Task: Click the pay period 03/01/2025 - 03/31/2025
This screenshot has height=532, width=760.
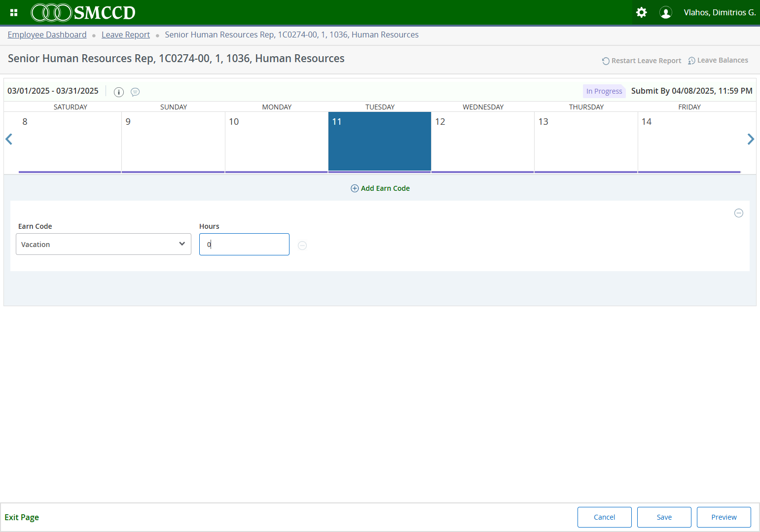Action: pyautogui.click(x=53, y=91)
